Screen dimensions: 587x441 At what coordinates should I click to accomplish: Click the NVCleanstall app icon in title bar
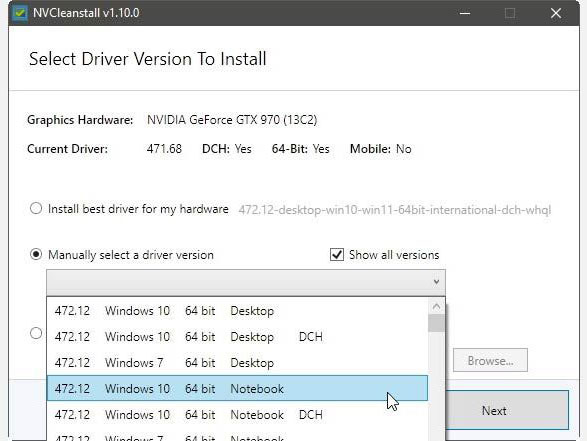19,13
